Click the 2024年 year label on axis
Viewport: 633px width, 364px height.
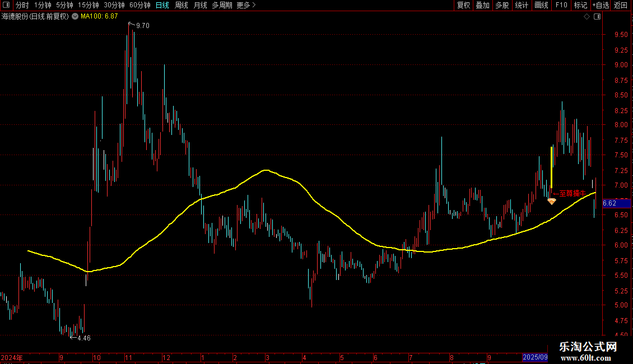[12, 357]
